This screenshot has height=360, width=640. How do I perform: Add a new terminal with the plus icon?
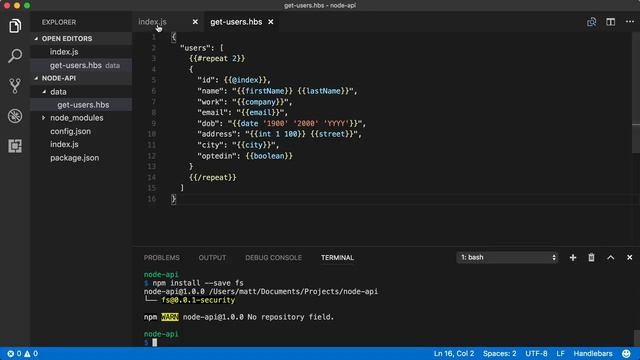tap(573, 258)
